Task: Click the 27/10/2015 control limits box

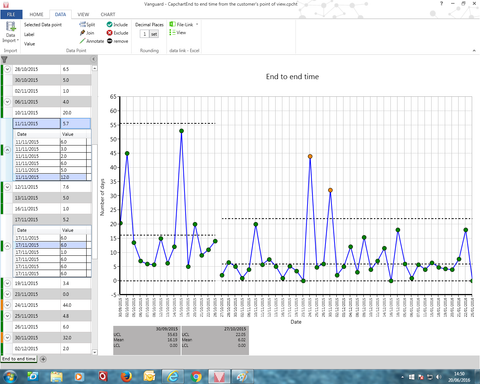Action: (215, 340)
